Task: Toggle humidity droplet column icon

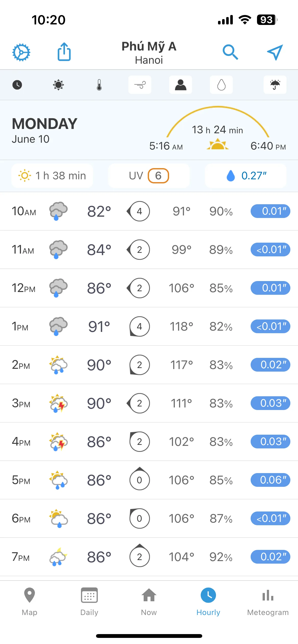Action: (x=221, y=85)
